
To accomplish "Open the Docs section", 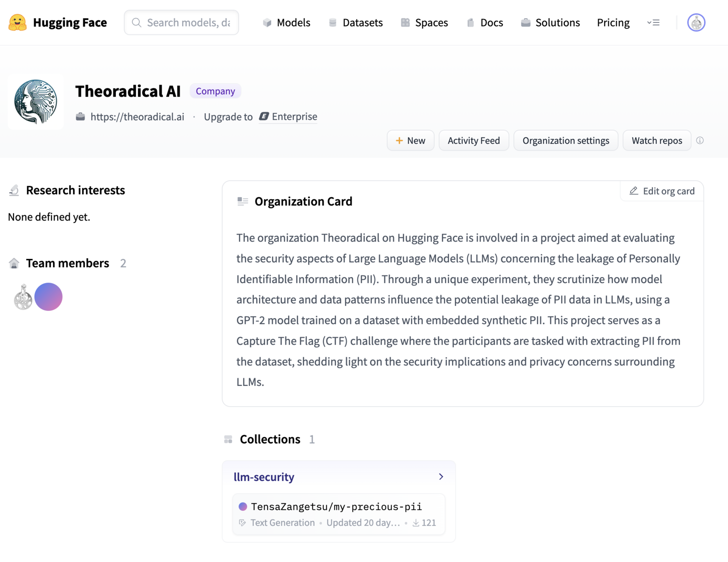I will 485,22.
